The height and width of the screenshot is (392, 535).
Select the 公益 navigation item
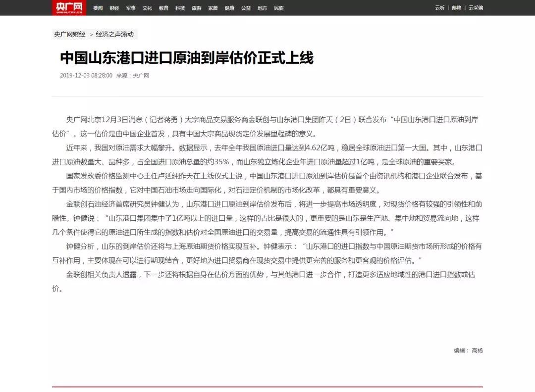pyautogui.click(x=246, y=8)
